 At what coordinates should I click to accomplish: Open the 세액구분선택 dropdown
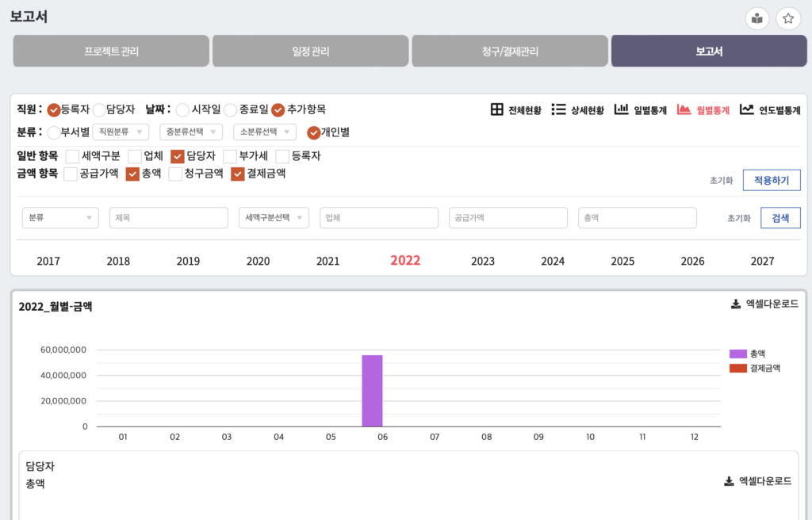point(274,218)
